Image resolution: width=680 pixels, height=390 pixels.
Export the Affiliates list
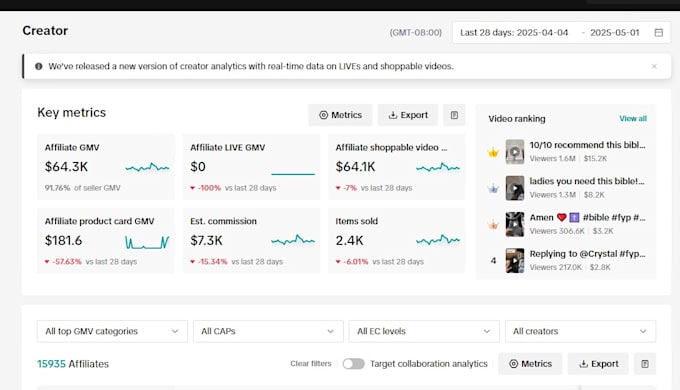click(x=598, y=364)
